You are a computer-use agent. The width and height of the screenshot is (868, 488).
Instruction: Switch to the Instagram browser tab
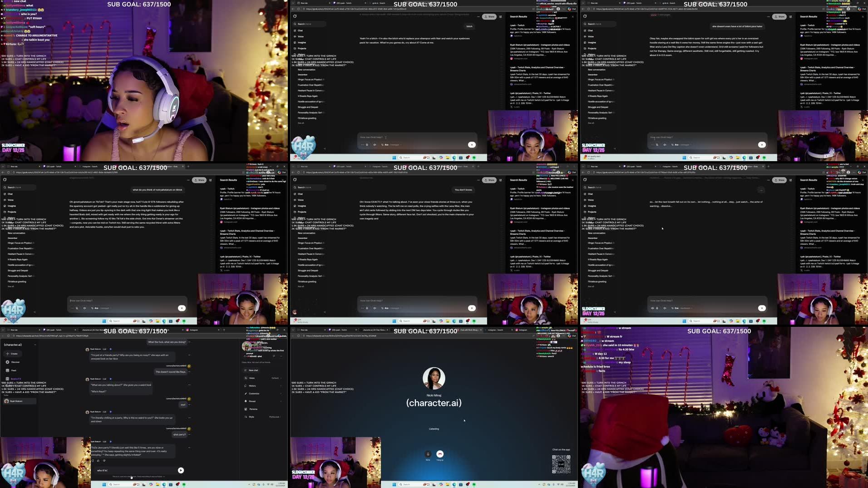coord(193,330)
